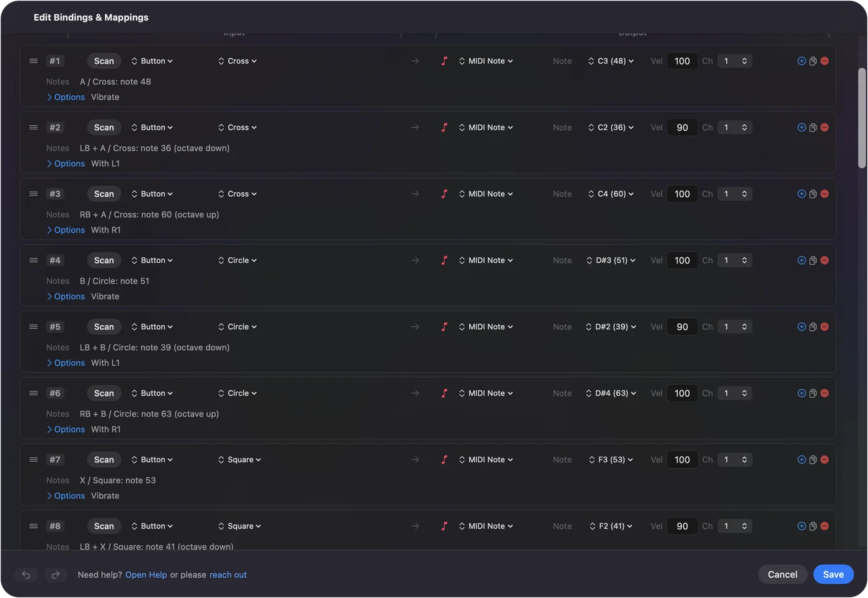
Task: Open the D#2 (39) note dropdown
Action: tap(611, 327)
